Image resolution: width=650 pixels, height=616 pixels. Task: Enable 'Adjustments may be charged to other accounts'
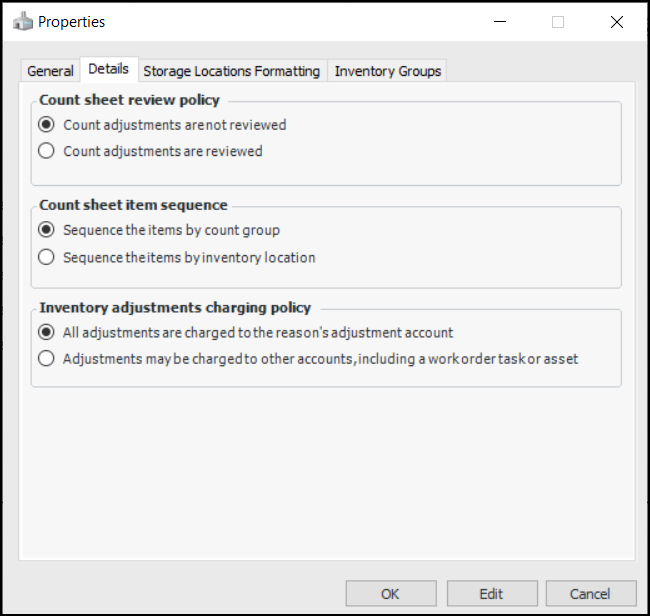(46, 359)
